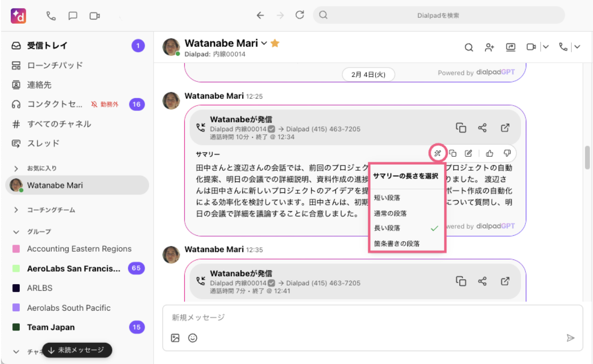Share the call card ending at 12:34
Viewport: 593px width, 364px height.
click(x=482, y=128)
